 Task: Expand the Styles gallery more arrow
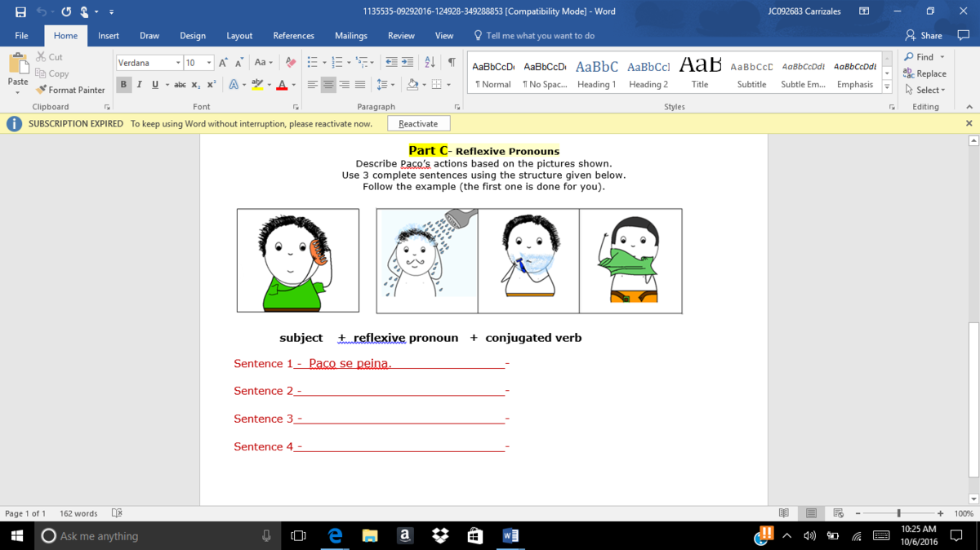click(x=888, y=86)
